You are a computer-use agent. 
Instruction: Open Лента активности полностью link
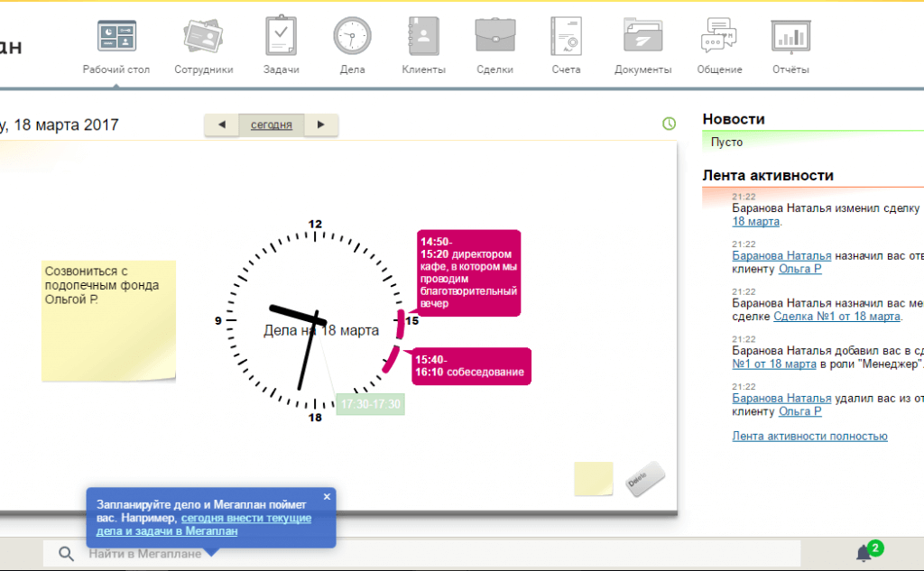[x=809, y=437]
